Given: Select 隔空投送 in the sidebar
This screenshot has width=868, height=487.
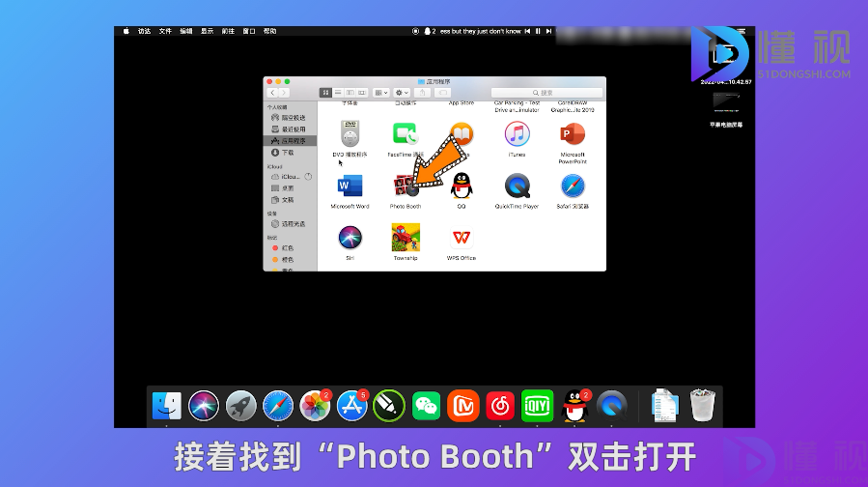Looking at the screenshot, I should tap(289, 118).
